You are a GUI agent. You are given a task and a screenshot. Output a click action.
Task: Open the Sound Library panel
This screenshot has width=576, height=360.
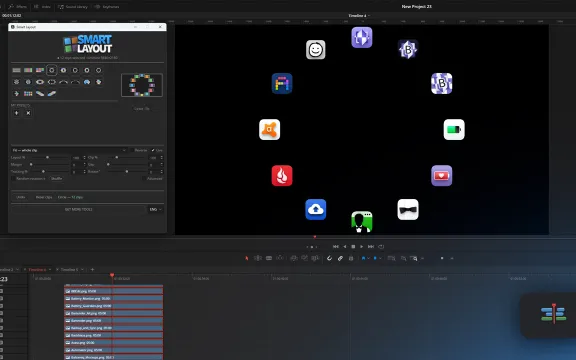[x=73, y=7]
